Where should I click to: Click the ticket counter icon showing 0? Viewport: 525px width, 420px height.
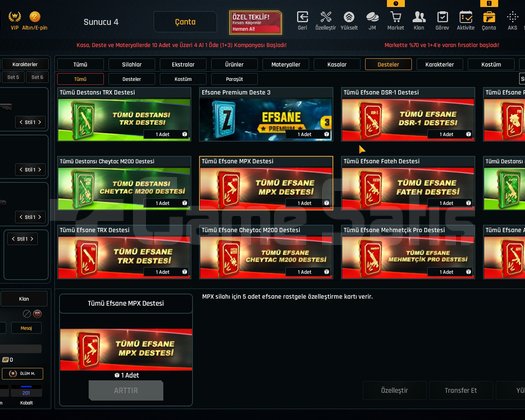coord(5,360)
